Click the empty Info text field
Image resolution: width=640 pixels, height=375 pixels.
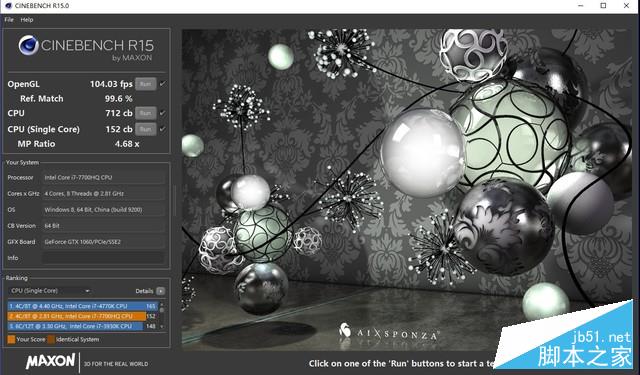pos(104,258)
